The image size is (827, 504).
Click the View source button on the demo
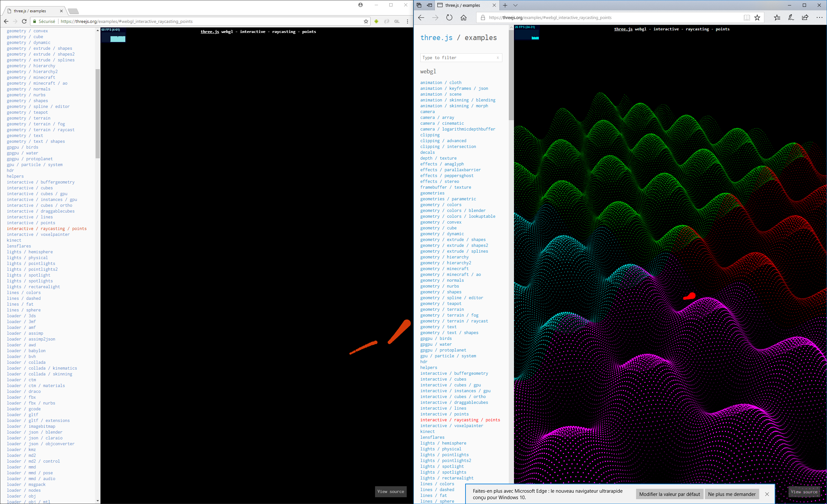coord(391,492)
